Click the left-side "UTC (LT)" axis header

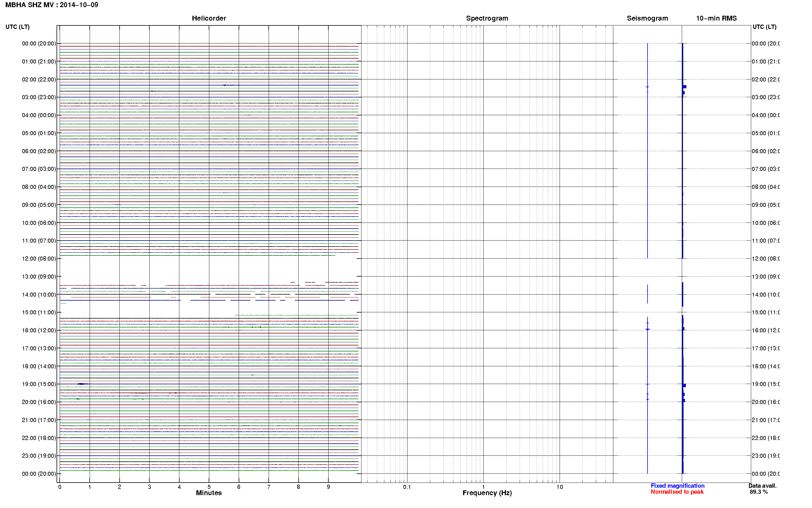pyautogui.click(x=17, y=27)
